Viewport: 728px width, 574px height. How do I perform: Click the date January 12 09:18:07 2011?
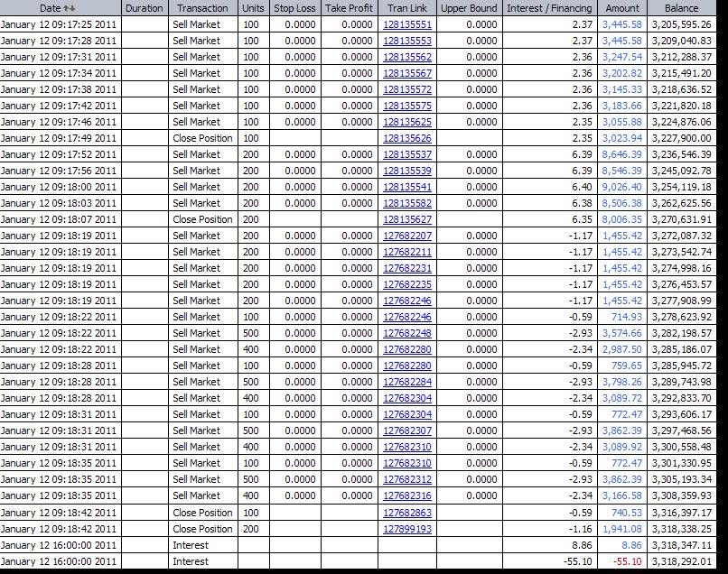59,219
